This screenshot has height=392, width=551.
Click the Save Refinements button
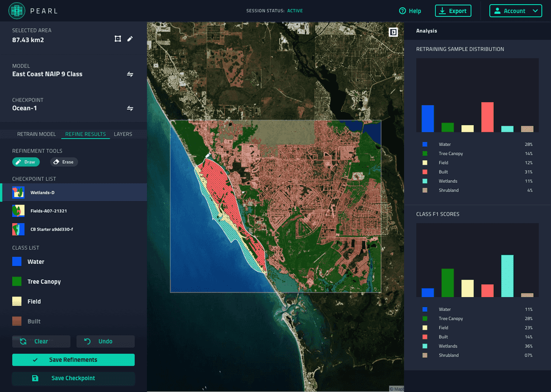click(x=73, y=360)
